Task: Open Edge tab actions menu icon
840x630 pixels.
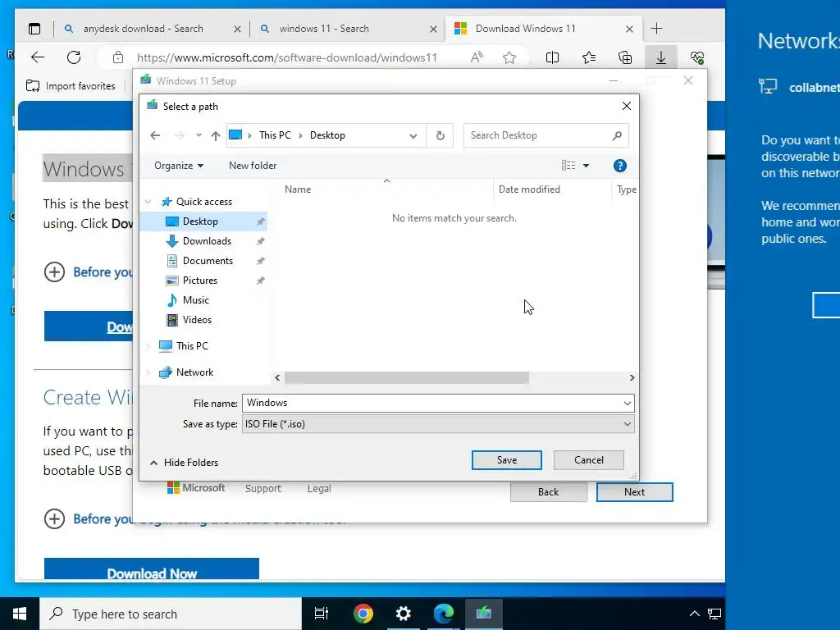Action: [34, 29]
